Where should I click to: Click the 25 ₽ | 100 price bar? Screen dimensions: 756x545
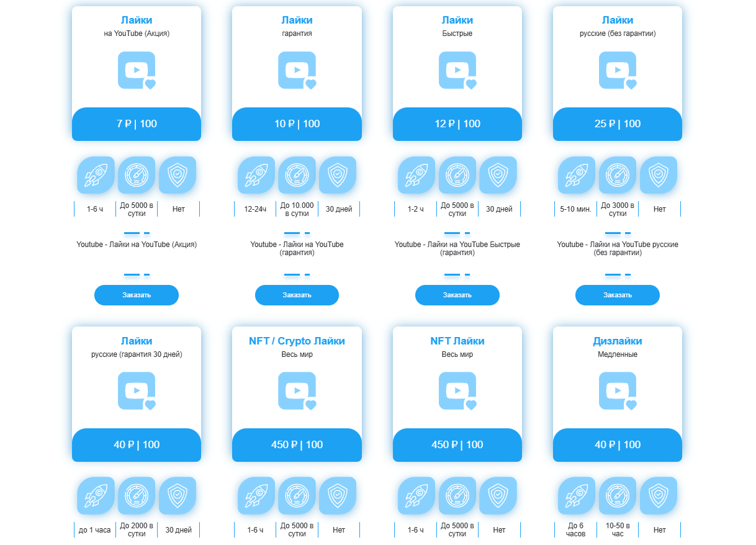pos(618,124)
